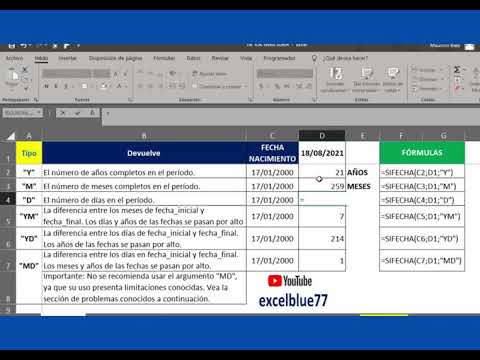The width and height of the screenshot is (480, 360).
Task: Open Estilos de celda gallery
Action: click(393, 80)
